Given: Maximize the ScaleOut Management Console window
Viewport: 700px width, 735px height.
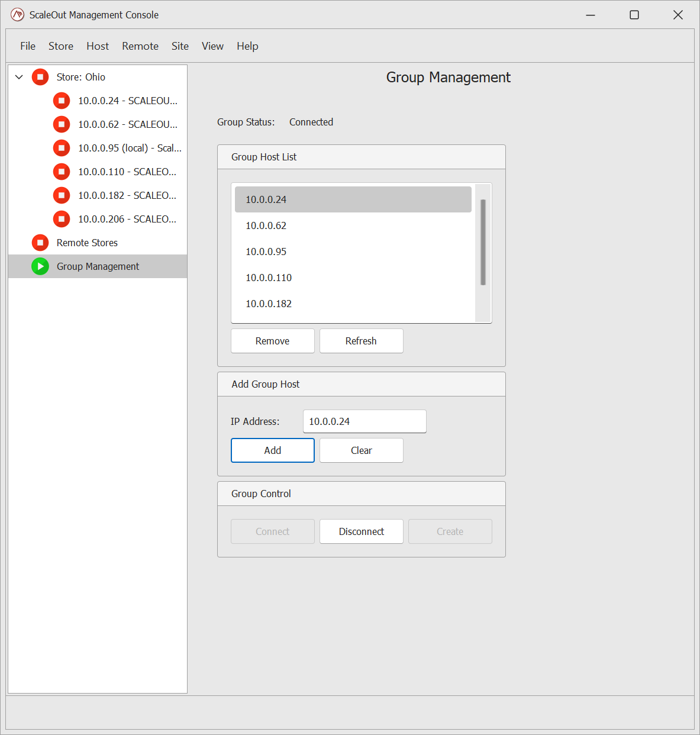Looking at the screenshot, I should tap(634, 15).
